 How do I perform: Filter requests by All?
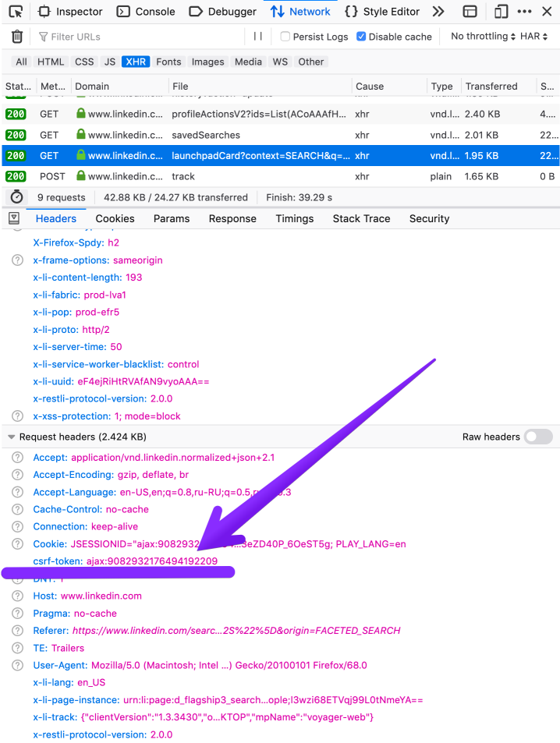(x=21, y=62)
